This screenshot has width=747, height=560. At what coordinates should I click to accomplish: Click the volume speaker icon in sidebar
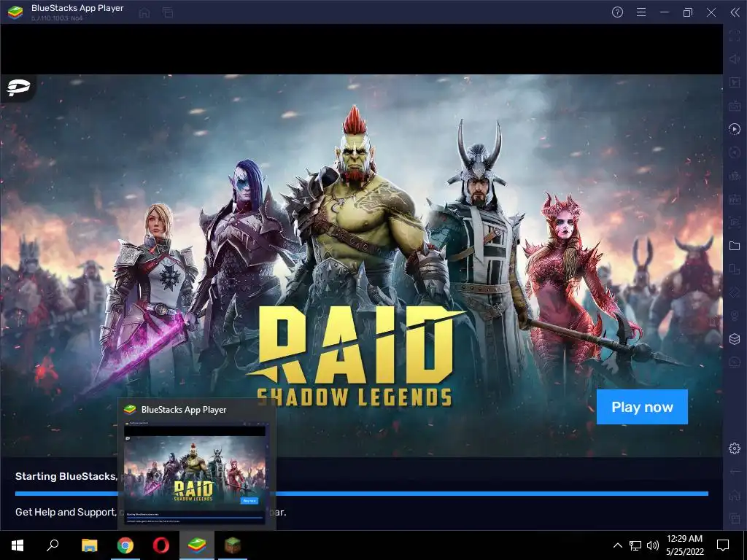coord(734,59)
